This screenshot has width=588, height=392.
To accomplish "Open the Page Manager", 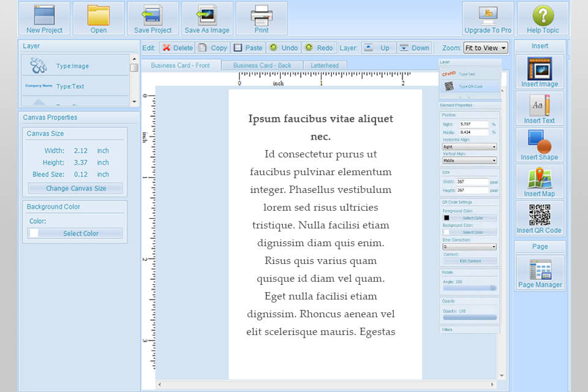I will (x=540, y=273).
